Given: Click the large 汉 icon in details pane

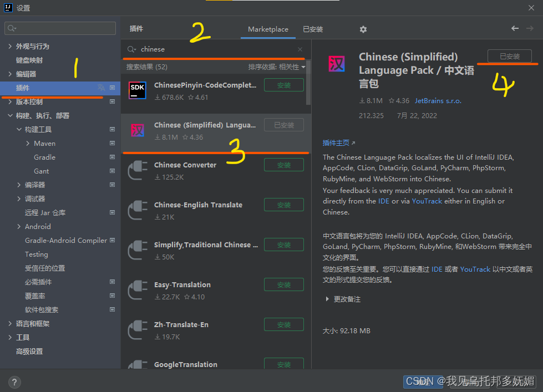Looking at the screenshot, I should (x=336, y=64).
